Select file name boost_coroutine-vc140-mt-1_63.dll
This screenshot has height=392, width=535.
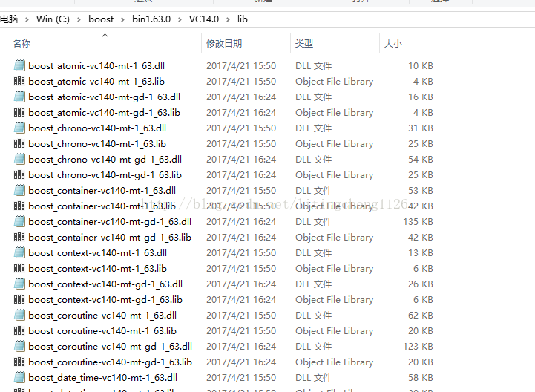102,316
